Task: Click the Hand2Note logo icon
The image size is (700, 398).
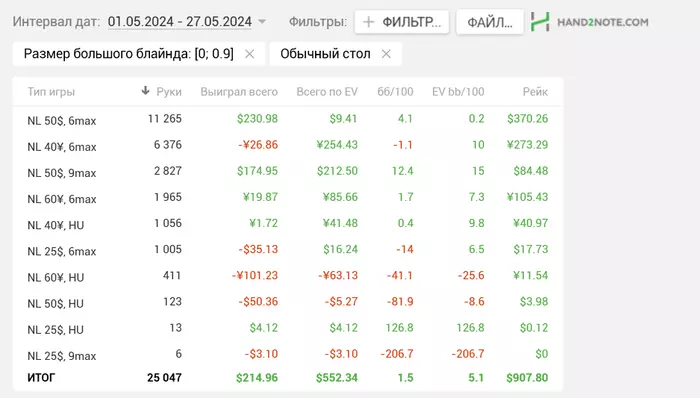Action: (x=540, y=22)
